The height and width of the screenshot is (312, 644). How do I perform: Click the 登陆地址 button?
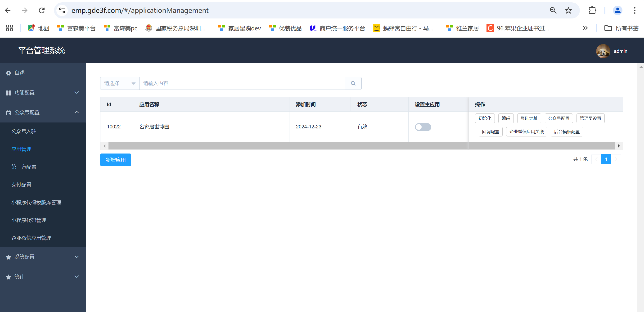(x=529, y=118)
